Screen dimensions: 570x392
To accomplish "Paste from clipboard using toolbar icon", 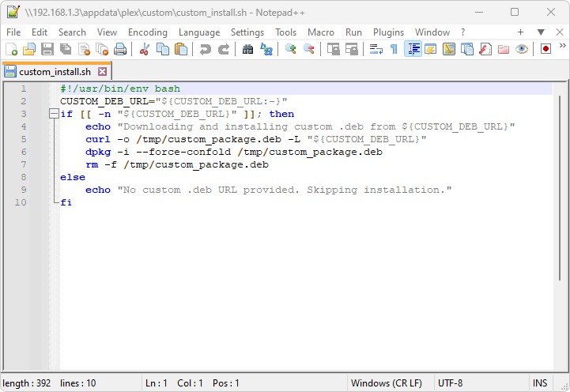I will click(x=181, y=49).
